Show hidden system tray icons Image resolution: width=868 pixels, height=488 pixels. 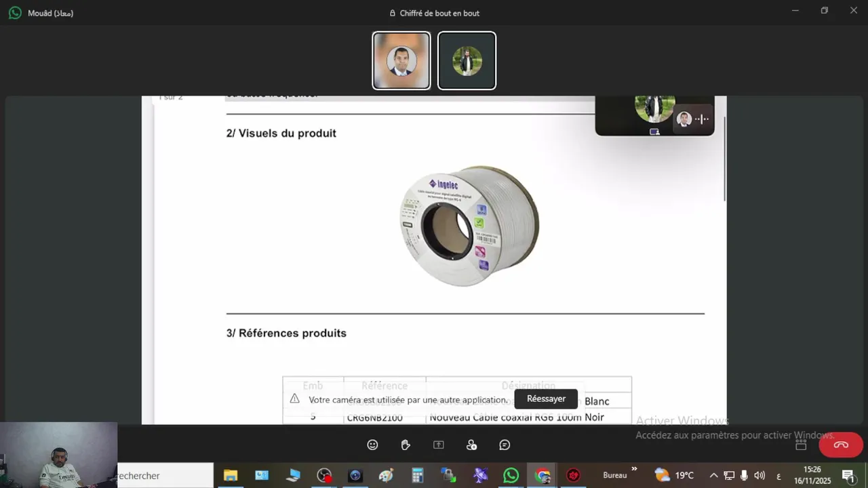point(713,476)
